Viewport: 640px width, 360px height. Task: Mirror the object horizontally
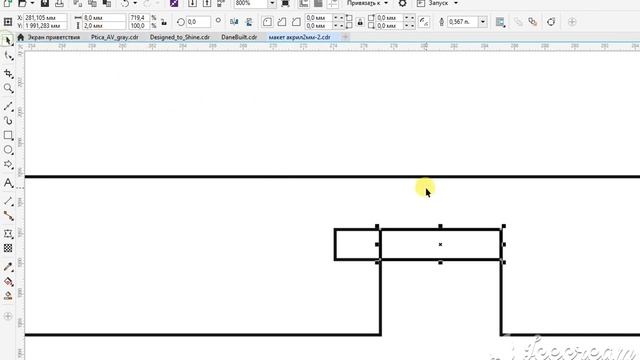coord(234,22)
